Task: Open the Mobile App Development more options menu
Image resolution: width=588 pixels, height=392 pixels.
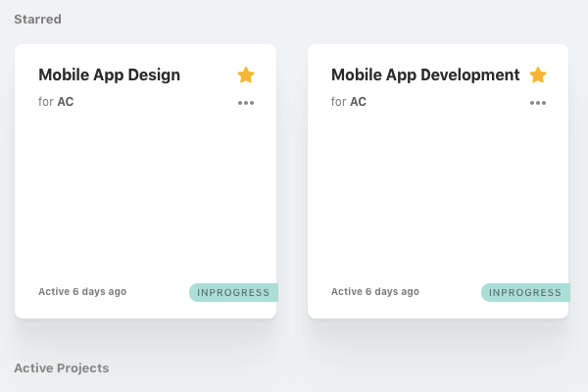Action: [x=538, y=103]
